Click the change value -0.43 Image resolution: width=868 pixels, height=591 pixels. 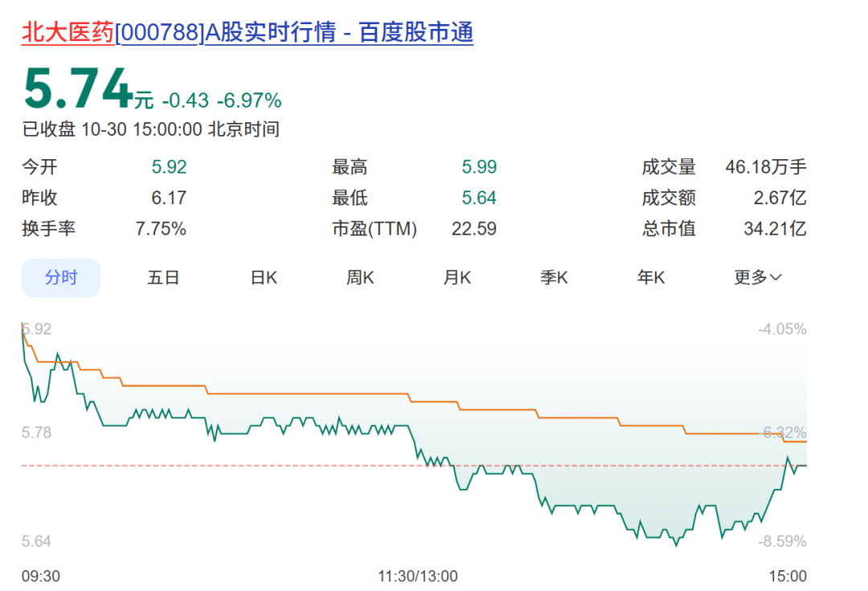click(x=186, y=101)
